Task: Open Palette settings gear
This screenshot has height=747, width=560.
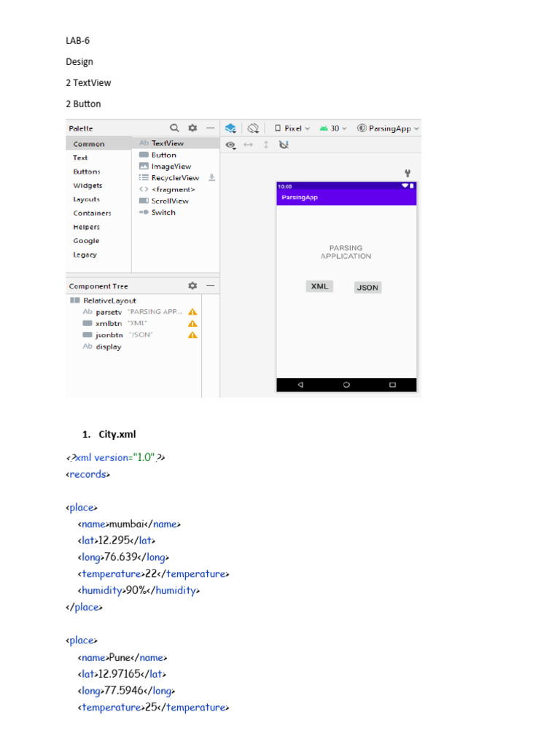Action: coord(192,128)
